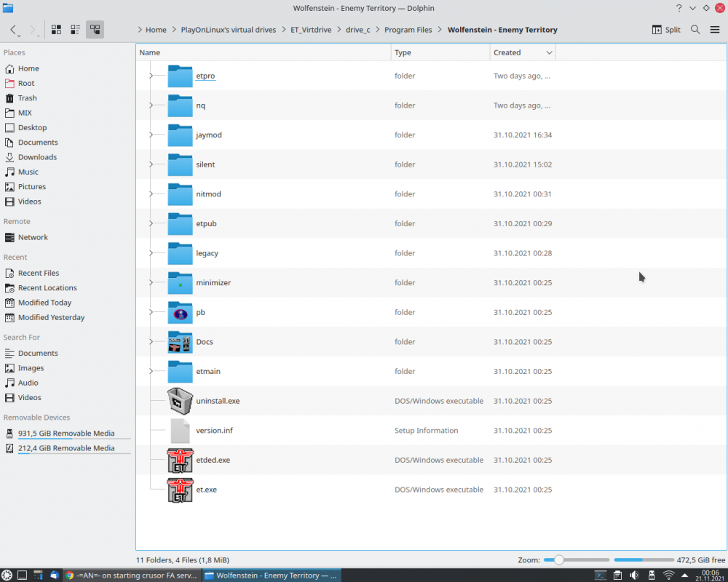This screenshot has height=582, width=728.
Task: Sort by the Name column header
Action: click(x=264, y=52)
